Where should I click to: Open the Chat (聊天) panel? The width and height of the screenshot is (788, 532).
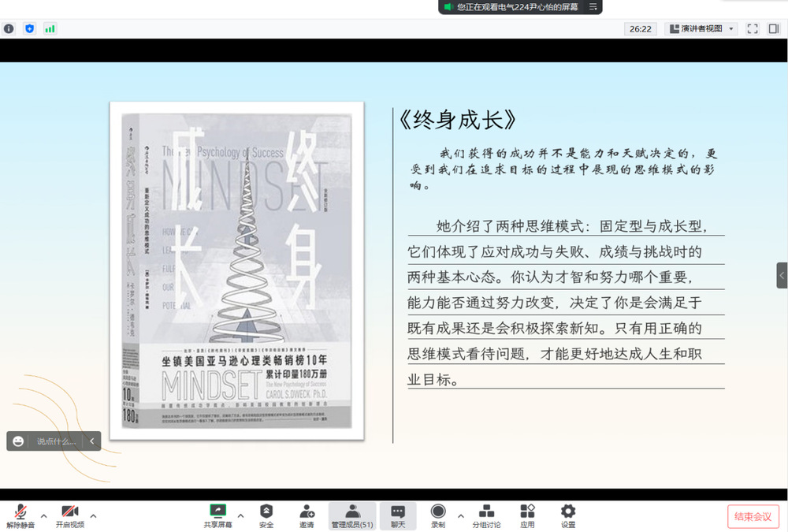398,516
